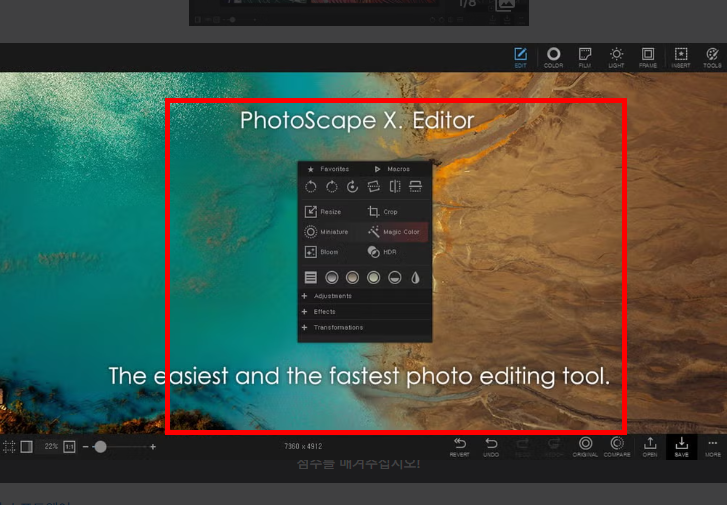Click the grayscale filter circle icon
The image size is (727, 505).
pos(332,277)
